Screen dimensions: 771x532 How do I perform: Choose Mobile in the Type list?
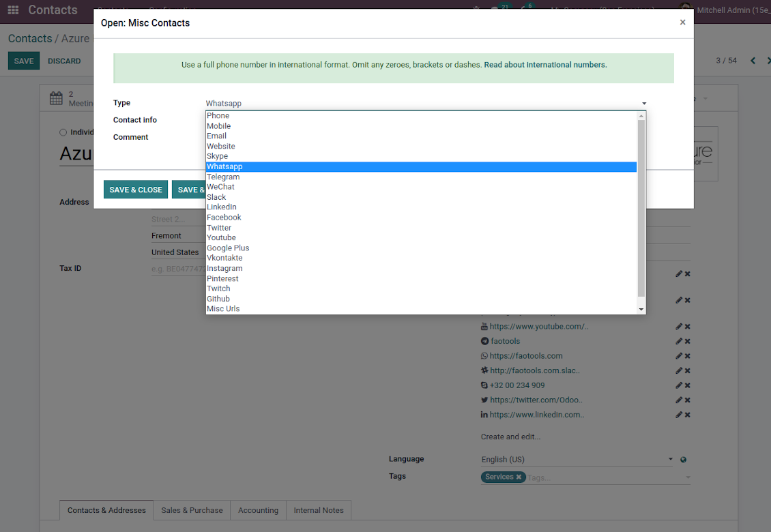[422, 126]
